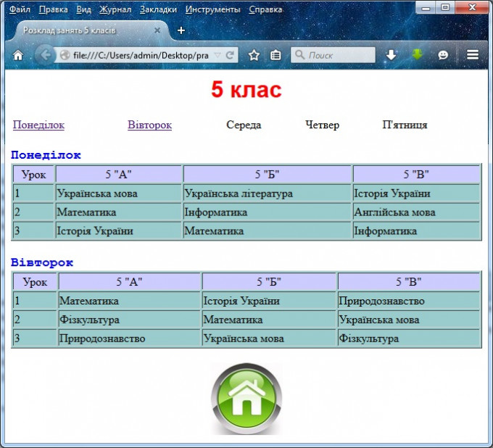The image size is (493, 448).
Task: Click the blue Понеділок section heading
Action: tap(46, 155)
